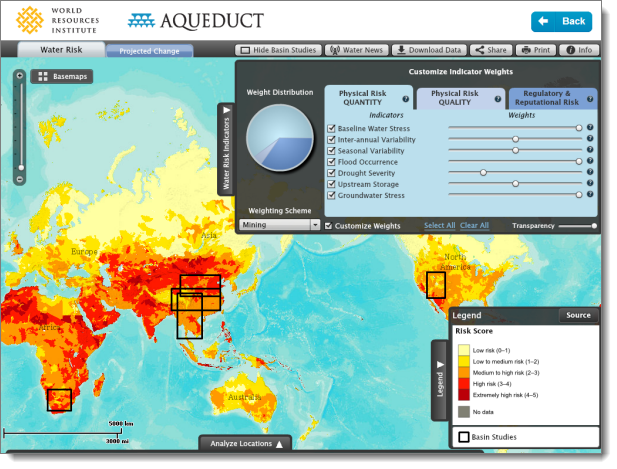
Task: Click the No data gray swatch
Action: [x=464, y=412]
